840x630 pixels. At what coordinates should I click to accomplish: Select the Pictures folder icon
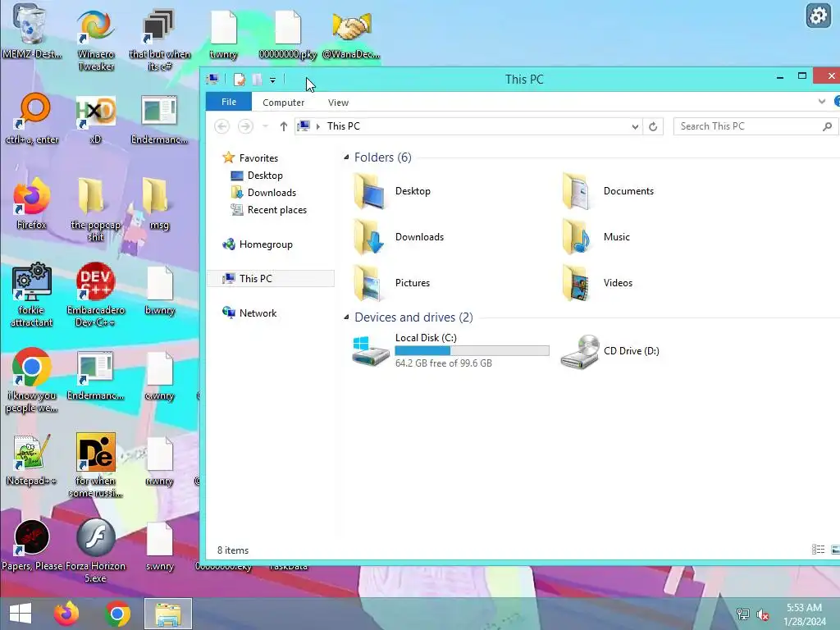[368, 283]
